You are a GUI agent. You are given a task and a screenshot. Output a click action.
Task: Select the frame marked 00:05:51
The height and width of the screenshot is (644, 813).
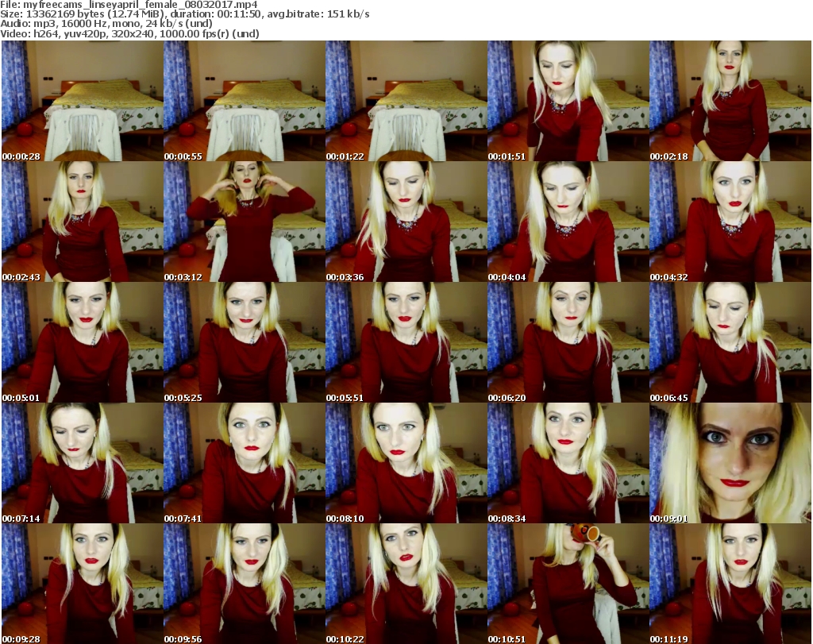coord(406,342)
